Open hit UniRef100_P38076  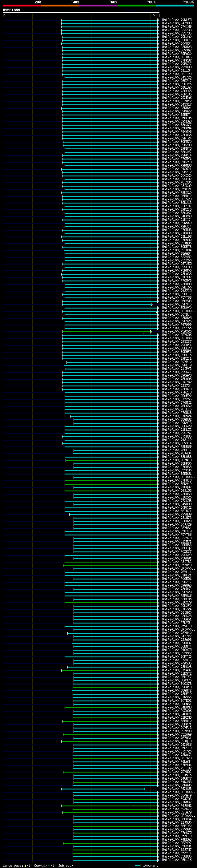177,40
